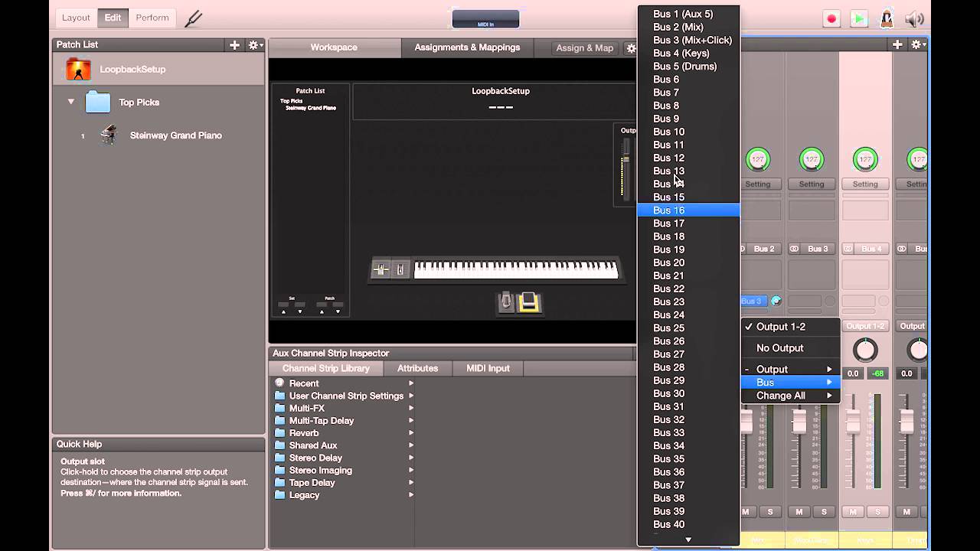Click the sustain pedal object

point(505,303)
